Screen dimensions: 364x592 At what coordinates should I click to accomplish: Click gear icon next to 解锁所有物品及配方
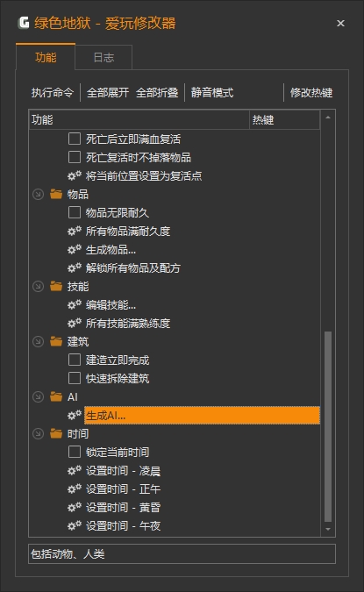pos(75,268)
